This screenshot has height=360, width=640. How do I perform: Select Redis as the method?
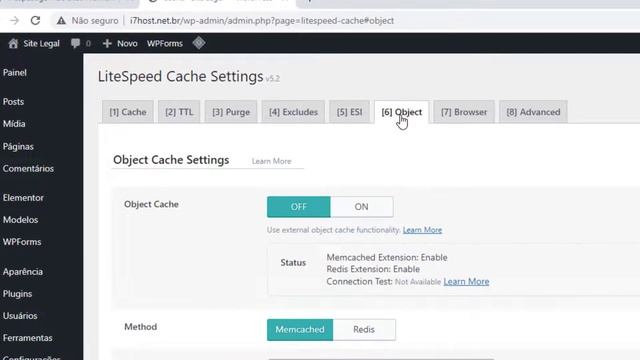(x=364, y=329)
